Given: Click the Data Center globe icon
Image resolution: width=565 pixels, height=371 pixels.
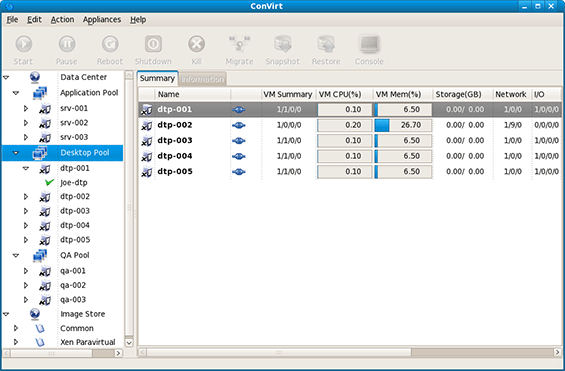Looking at the screenshot, I should pos(35,77).
